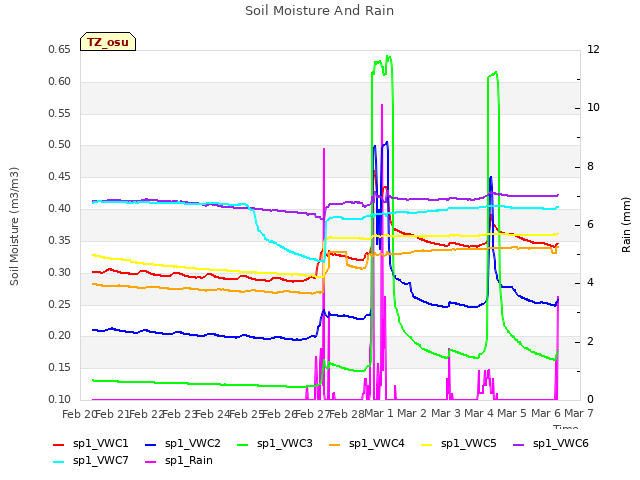Screen dimensions: 640x480
Task: Click the red sp1_VWC1 legend swatch
Action: click(x=58, y=445)
